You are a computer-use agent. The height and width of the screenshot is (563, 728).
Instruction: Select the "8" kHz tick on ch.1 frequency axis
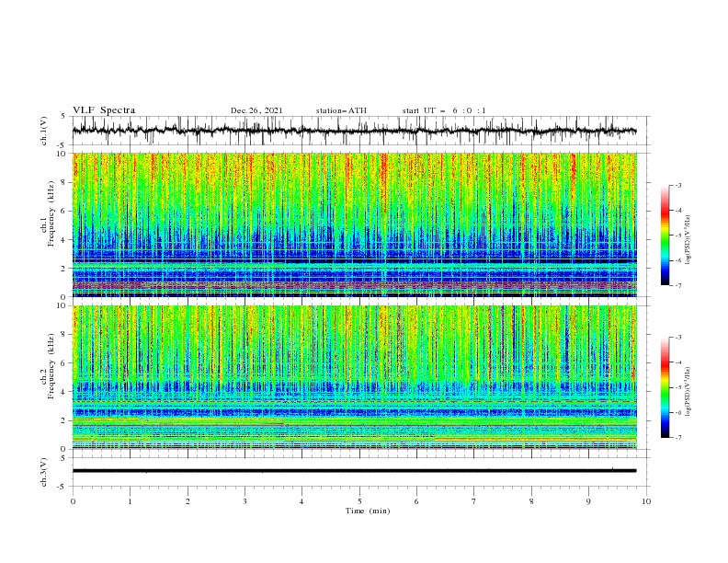[64, 182]
